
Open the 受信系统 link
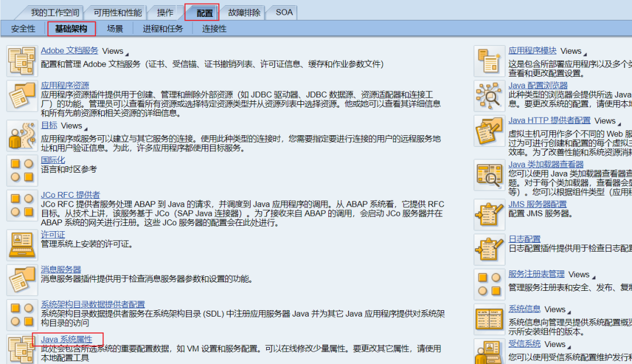(524, 344)
